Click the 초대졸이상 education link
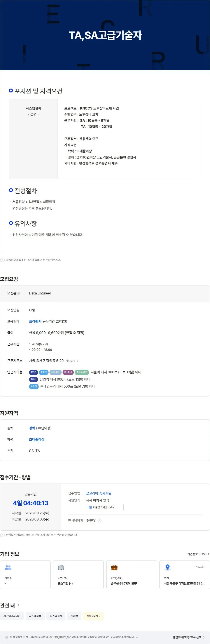This screenshot has width=210, height=644. click(x=37, y=439)
